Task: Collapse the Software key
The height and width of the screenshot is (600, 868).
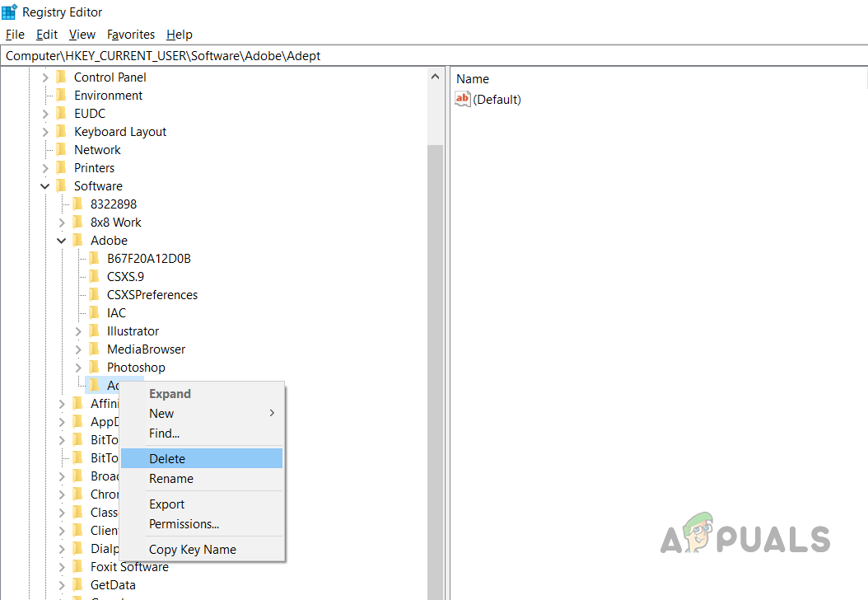Action: [x=44, y=186]
